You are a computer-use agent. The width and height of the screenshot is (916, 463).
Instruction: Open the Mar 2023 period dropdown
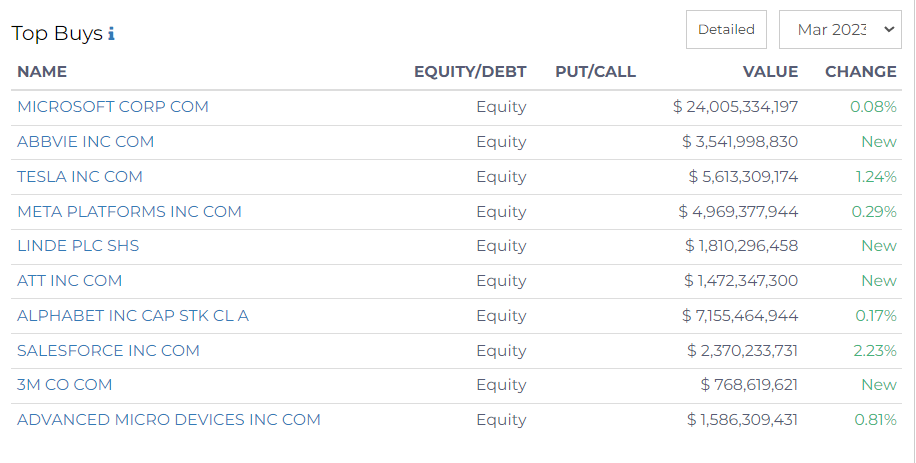pyautogui.click(x=840, y=30)
